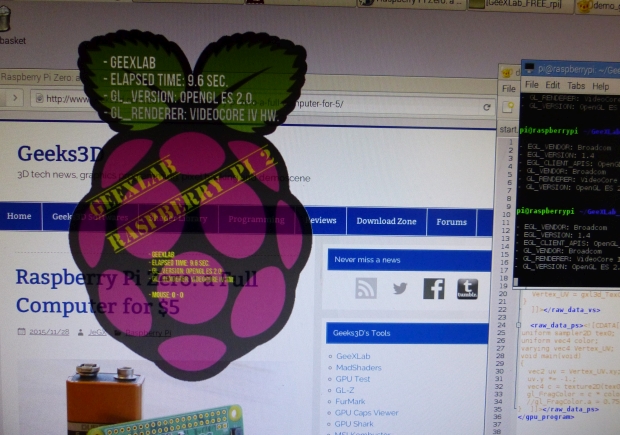620x435 pixels.
Task: Open the Download Zone navigation item
Action: pyautogui.click(x=386, y=221)
